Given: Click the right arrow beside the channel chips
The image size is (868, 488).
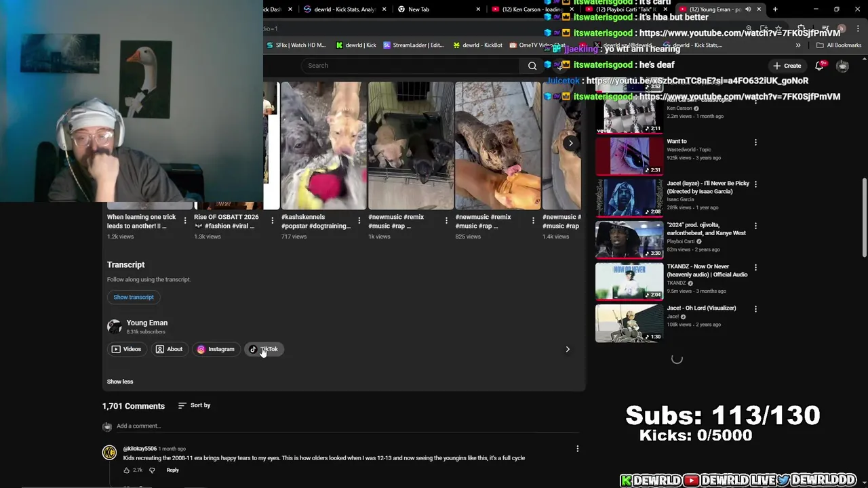Looking at the screenshot, I should [x=568, y=349].
